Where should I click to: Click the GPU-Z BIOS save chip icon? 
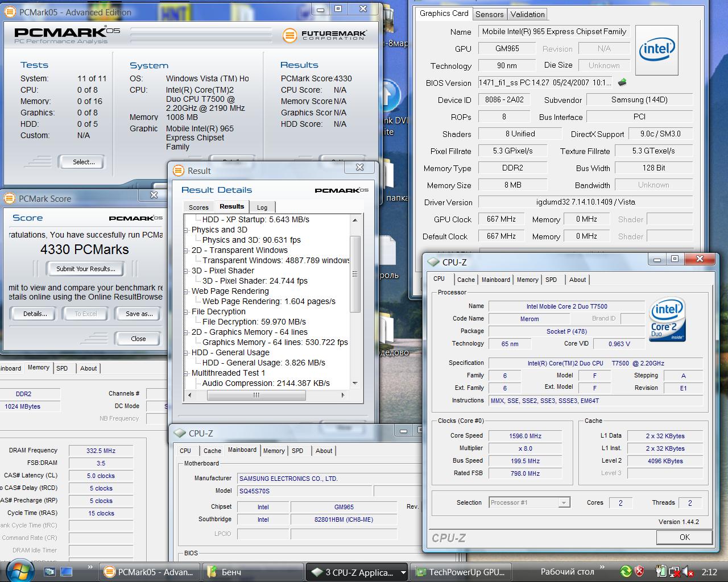coord(622,82)
